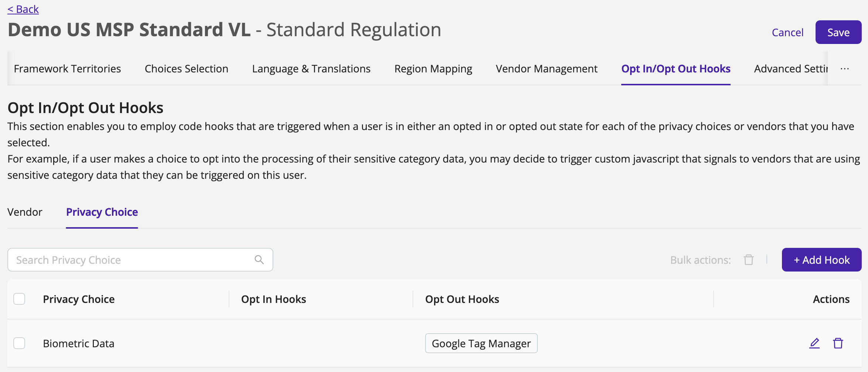The image size is (868, 372).
Task: Check the Biometric Data row checkbox
Action: click(x=19, y=343)
